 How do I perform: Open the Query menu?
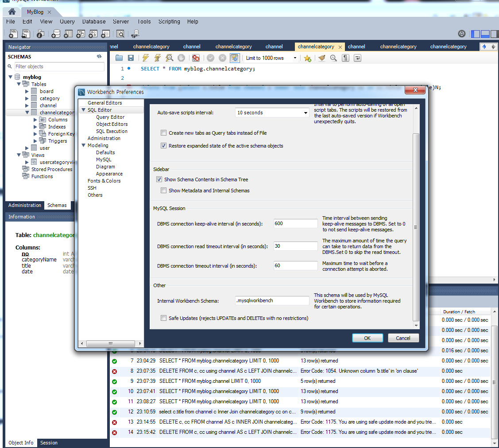point(67,22)
